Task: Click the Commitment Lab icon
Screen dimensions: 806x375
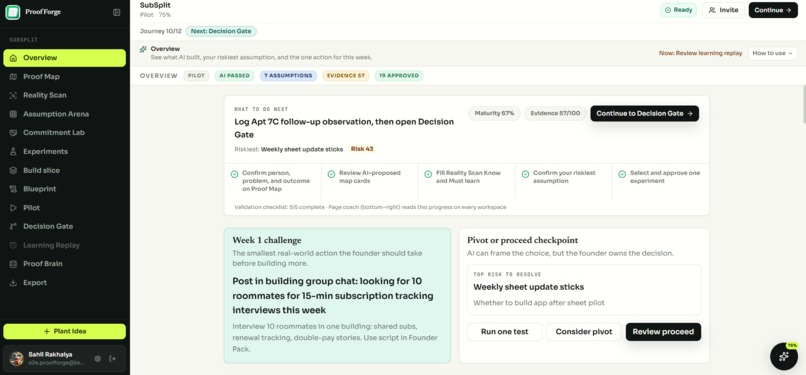Action: (13, 133)
